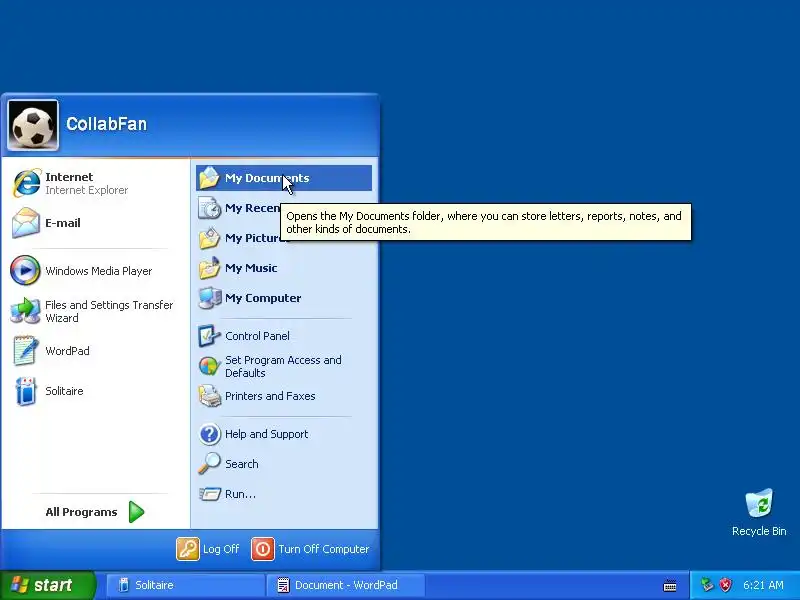
Task: Click Set Program Access and Defaults icon
Action: coord(209,366)
